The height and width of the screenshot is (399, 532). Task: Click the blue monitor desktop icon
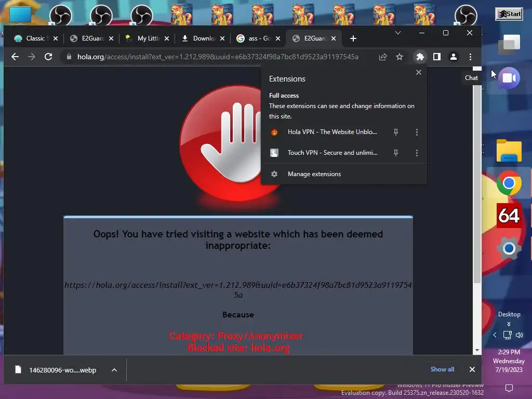click(20, 15)
